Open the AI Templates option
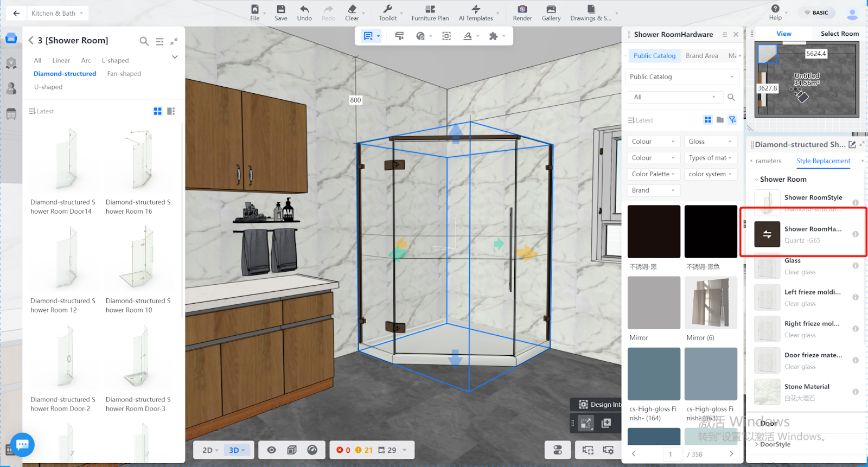 point(476,13)
